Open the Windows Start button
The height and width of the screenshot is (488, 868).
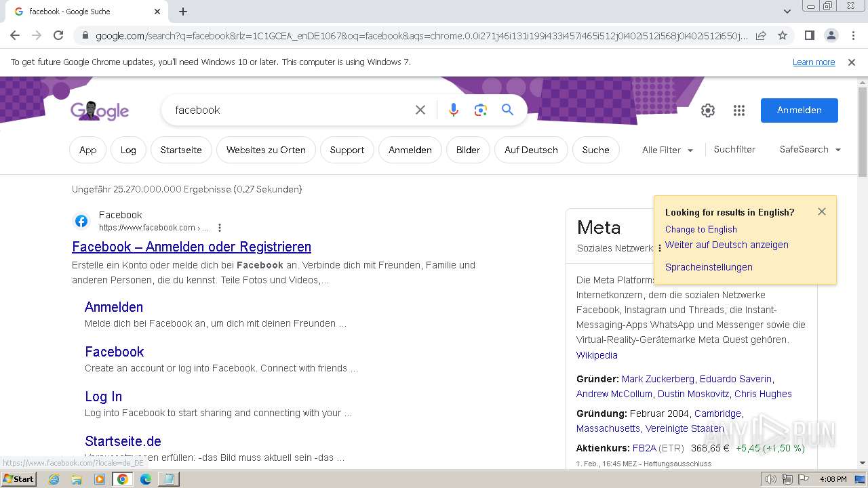pos(19,479)
